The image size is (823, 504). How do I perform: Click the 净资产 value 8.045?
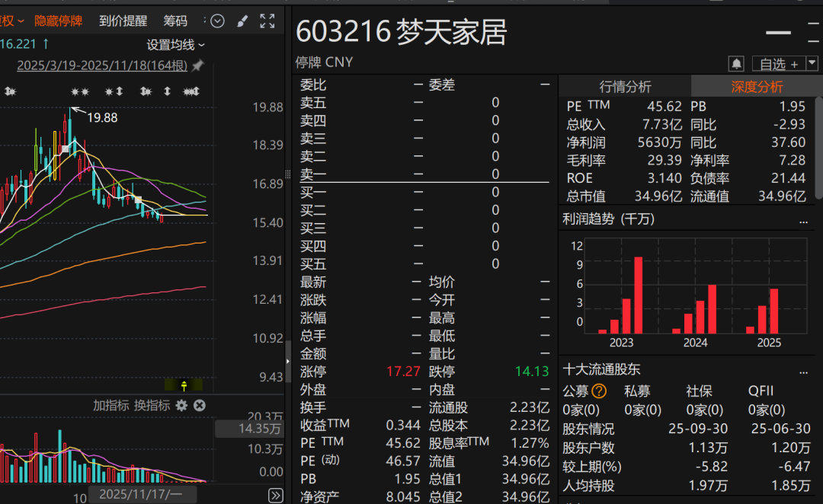tap(403, 496)
